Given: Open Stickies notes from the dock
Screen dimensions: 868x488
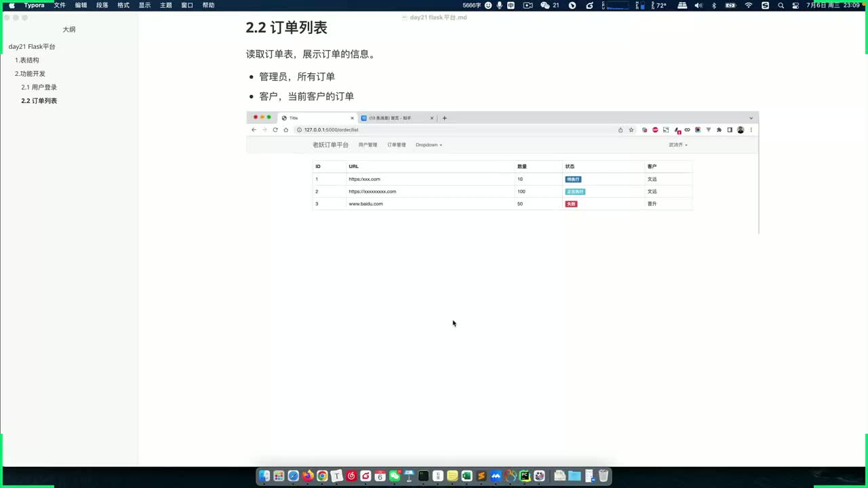Looking at the screenshot, I should (452, 476).
